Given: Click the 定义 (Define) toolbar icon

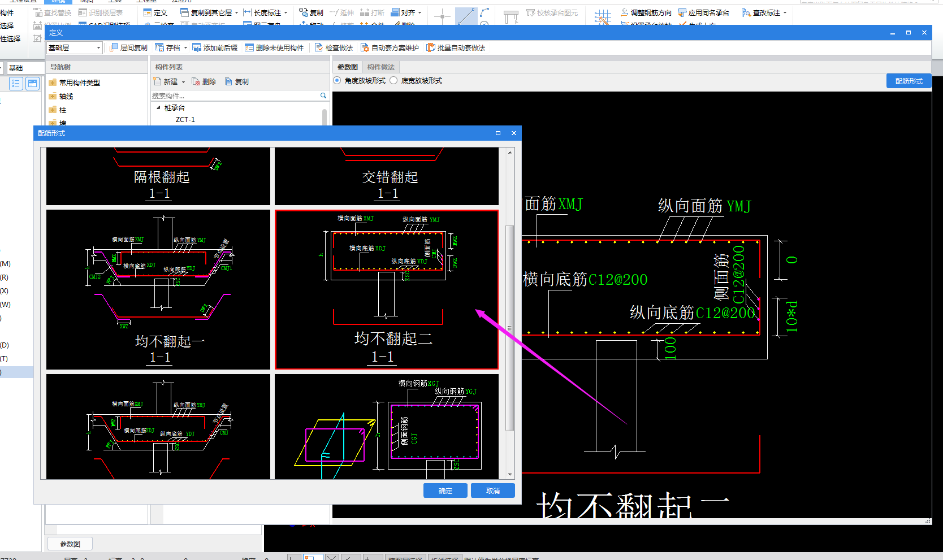Looking at the screenshot, I should point(148,12).
